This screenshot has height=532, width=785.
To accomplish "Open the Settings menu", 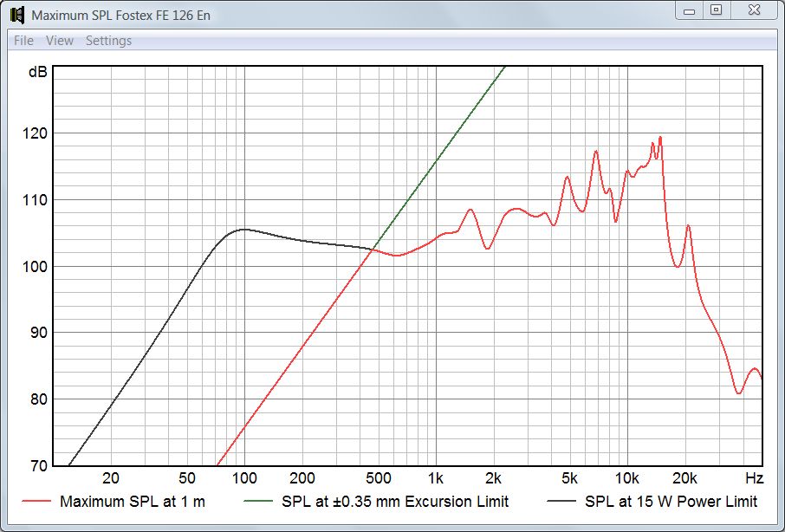I will click(108, 41).
